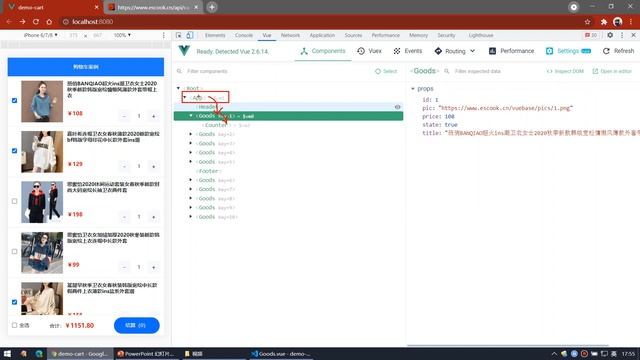Screen dimensions: 640x360
Task: Select the Counter component row
Action: (x=288, y=125)
